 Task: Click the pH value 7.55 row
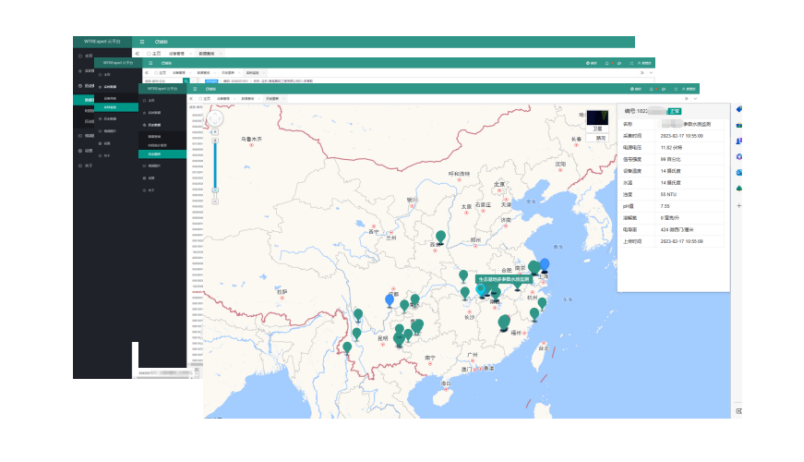[x=673, y=206]
